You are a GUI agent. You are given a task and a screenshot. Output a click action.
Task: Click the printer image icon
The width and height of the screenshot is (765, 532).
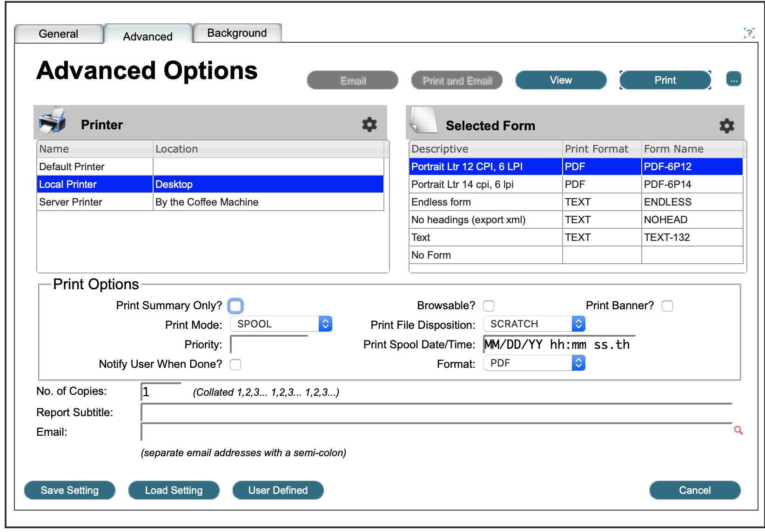pos(52,121)
